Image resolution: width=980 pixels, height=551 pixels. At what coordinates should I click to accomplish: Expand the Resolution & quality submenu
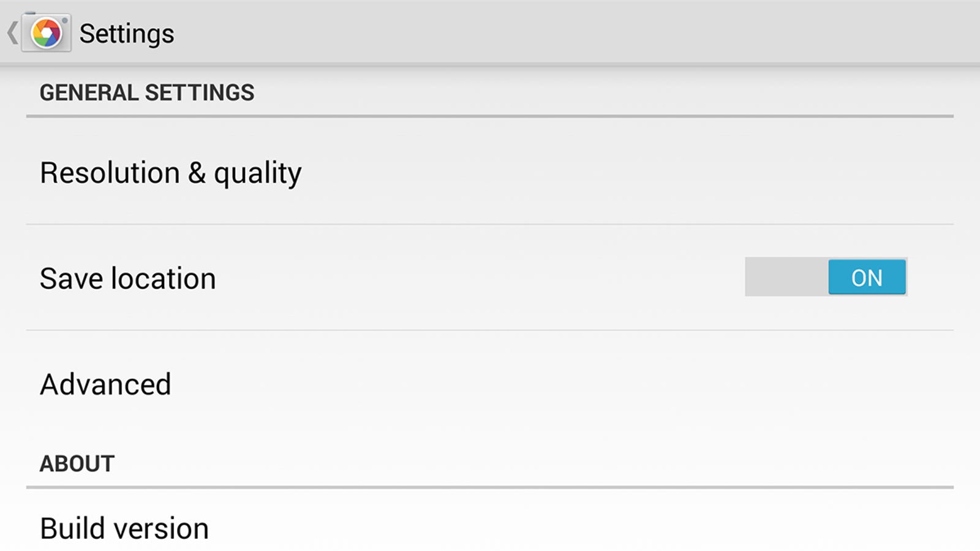pos(490,172)
